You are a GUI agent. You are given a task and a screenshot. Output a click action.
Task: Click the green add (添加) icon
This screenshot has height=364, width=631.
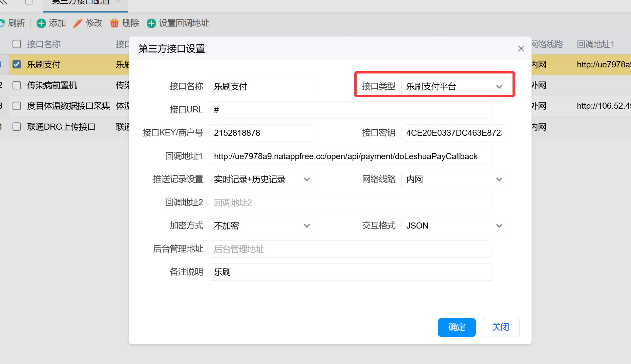[41, 23]
